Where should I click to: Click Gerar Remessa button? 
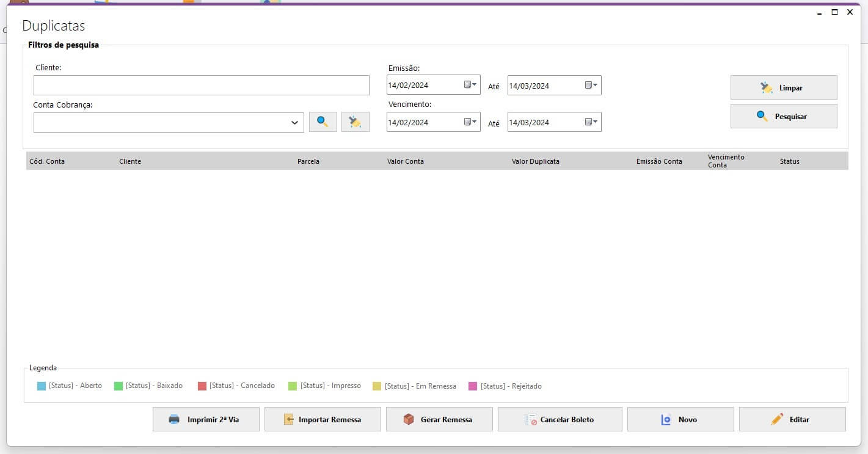coord(439,419)
